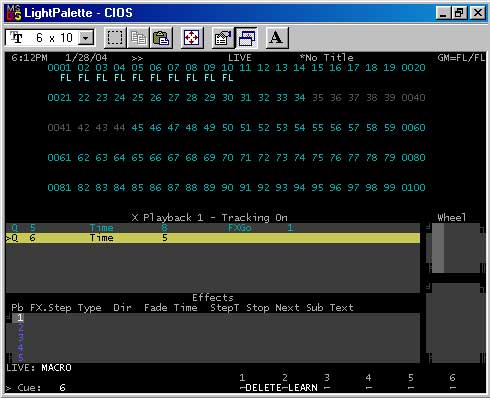This screenshot has height=398, width=490.
Task: Click the DELETE softkey label
Action: click(x=263, y=388)
